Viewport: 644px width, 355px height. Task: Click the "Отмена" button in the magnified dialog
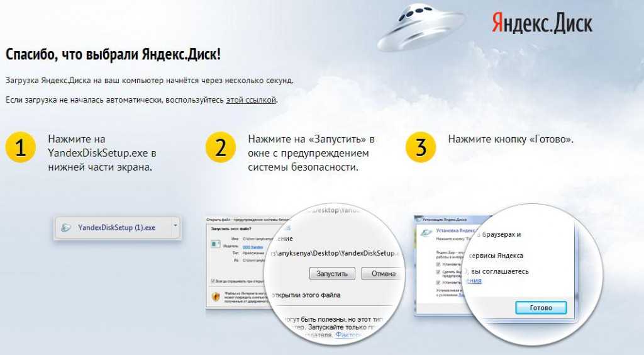pyautogui.click(x=382, y=273)
